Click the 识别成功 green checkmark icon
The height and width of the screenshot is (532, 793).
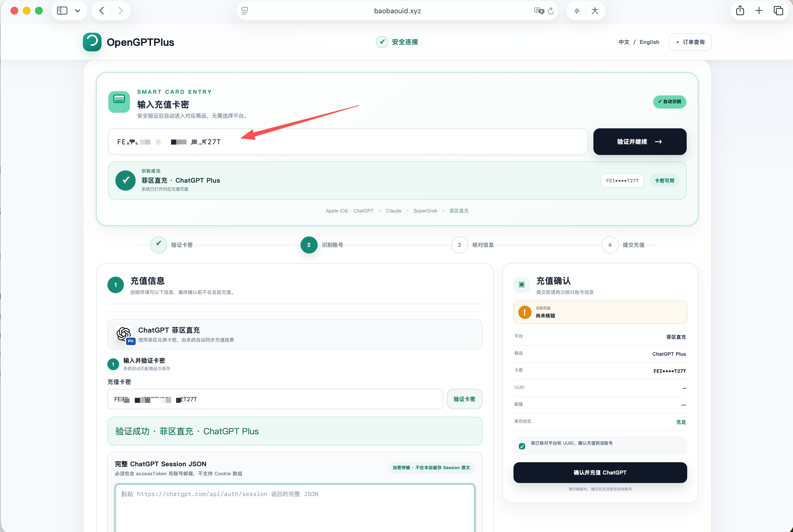[126, 181]
